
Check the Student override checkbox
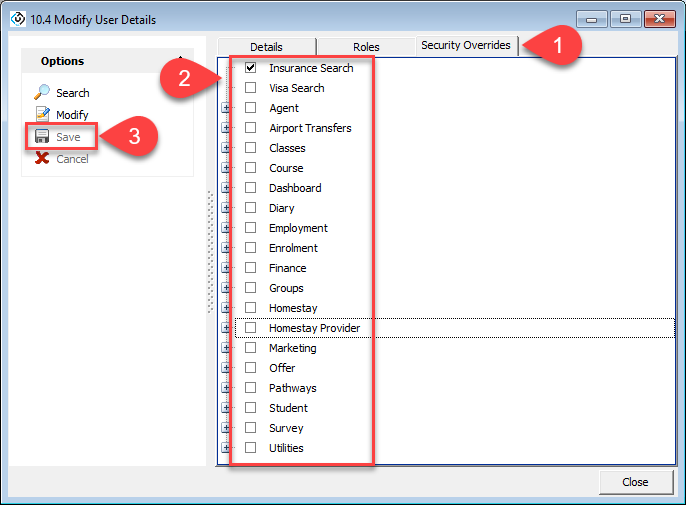tap(251, 408)
